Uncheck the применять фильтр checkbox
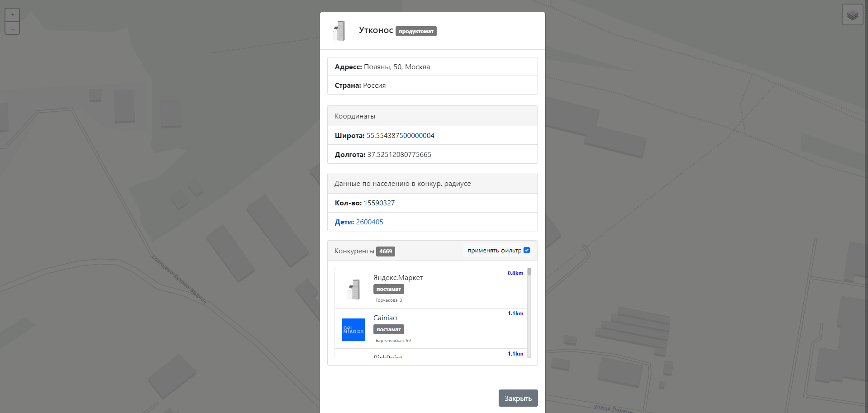Viewport: 868px width, 413px height. click(x=527, y=250)
